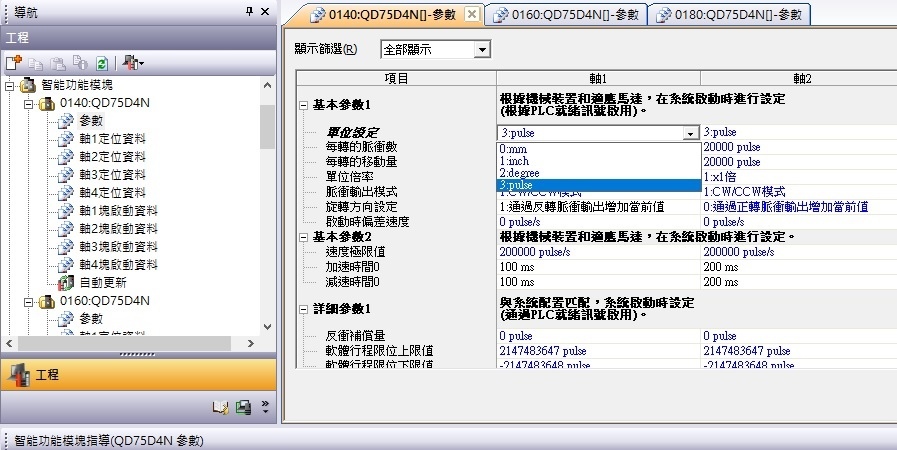Click the 自動更新 icon in the tree
This screenshot has height=450, width=897.
[66, 282]
